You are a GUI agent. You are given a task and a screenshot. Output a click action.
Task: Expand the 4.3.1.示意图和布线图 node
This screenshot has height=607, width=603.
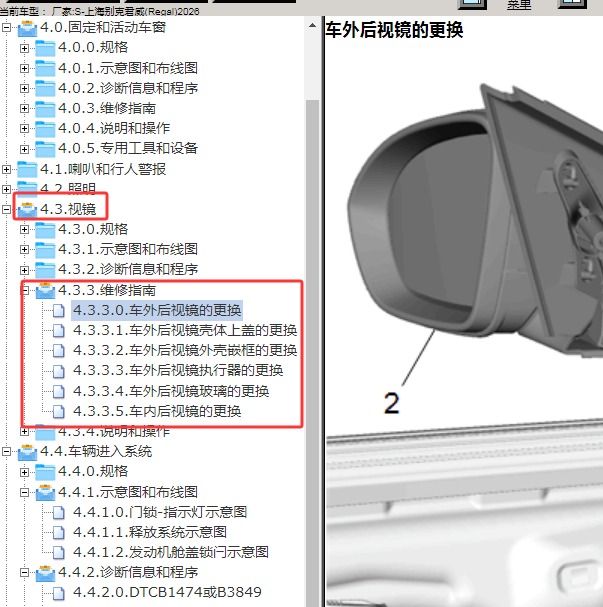24,250
